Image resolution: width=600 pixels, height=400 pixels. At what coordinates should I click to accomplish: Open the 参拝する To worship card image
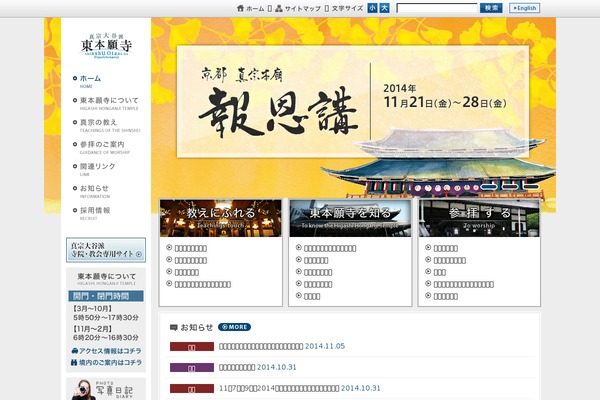tap(479, 218)
